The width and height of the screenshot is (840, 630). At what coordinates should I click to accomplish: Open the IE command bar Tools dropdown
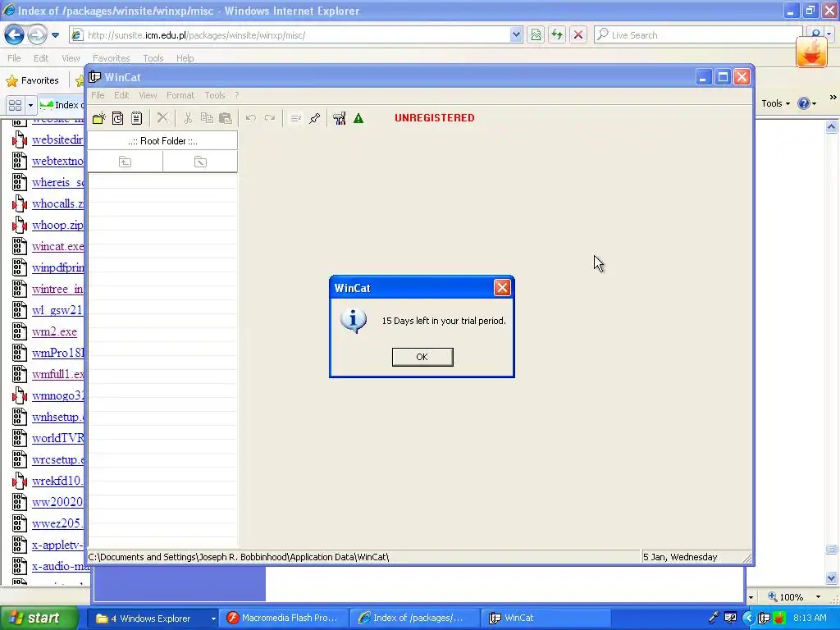tap(775, 103)
